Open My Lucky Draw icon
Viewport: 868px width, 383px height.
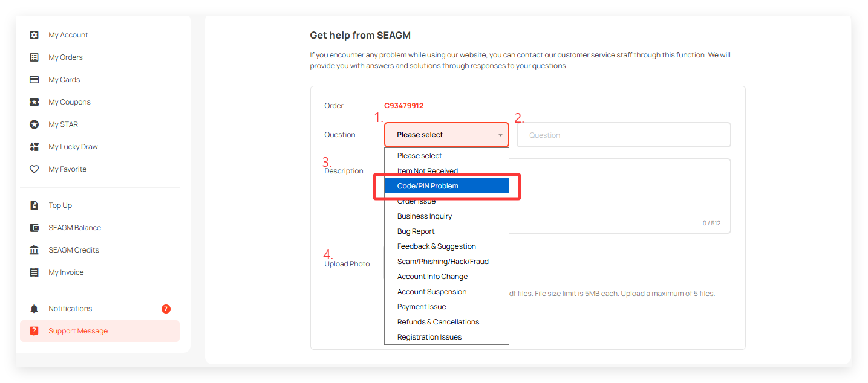click(34, 147)
